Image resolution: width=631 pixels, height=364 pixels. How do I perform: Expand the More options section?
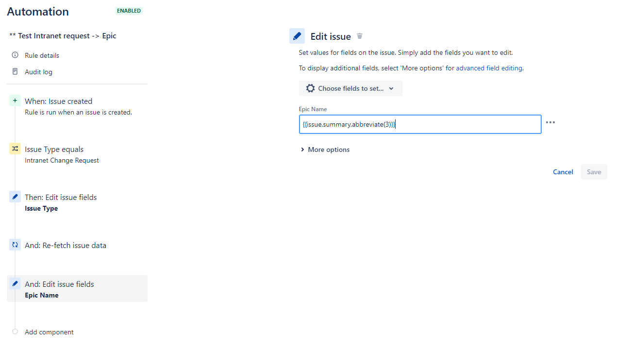[x=325, y=149]
